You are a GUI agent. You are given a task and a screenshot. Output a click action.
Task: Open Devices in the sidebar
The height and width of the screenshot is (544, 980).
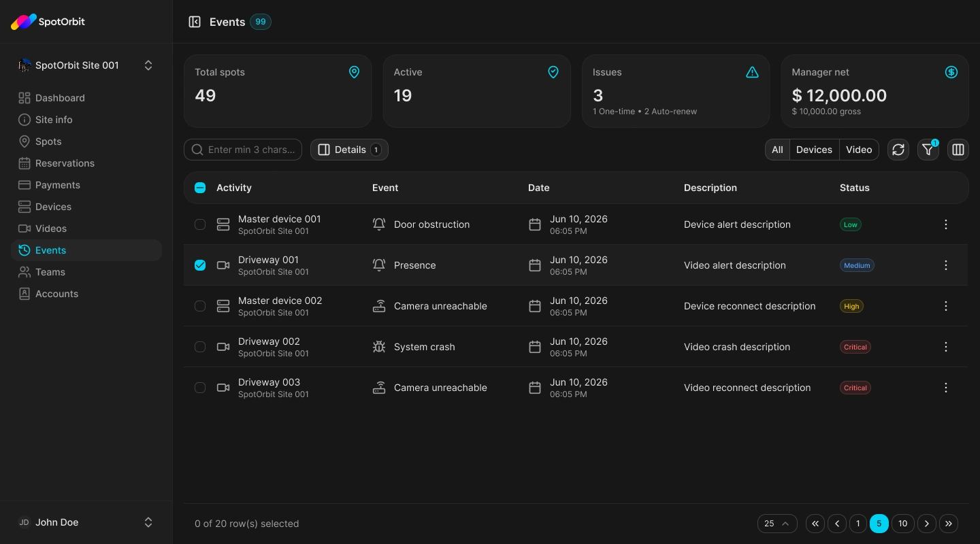click(86, 207)
